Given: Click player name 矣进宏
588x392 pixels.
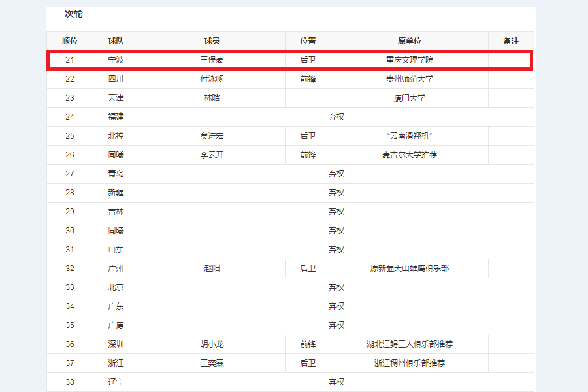Looking at the screenshot, I should click(x=212, y=136).
